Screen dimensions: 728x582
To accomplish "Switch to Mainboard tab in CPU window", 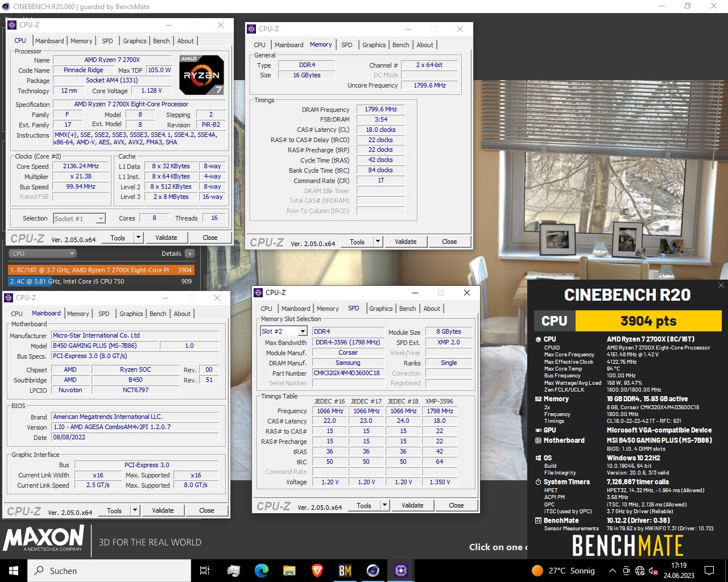I will click(x=49, y=41).
